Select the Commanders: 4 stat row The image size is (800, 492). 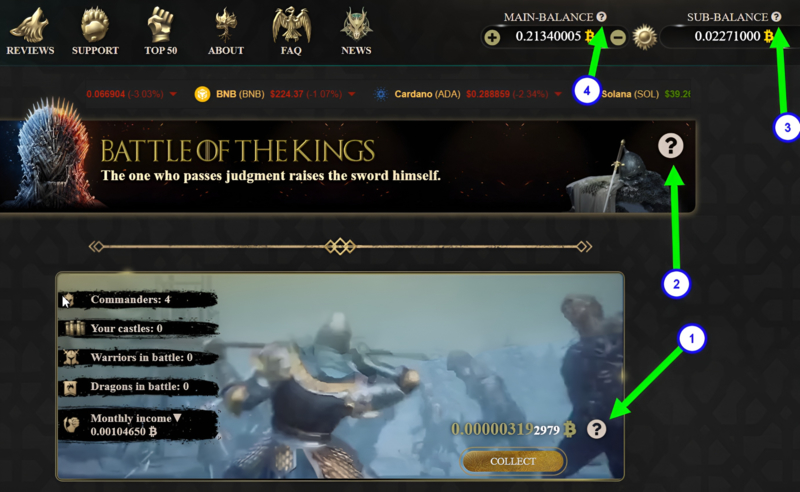click(139, 300)
